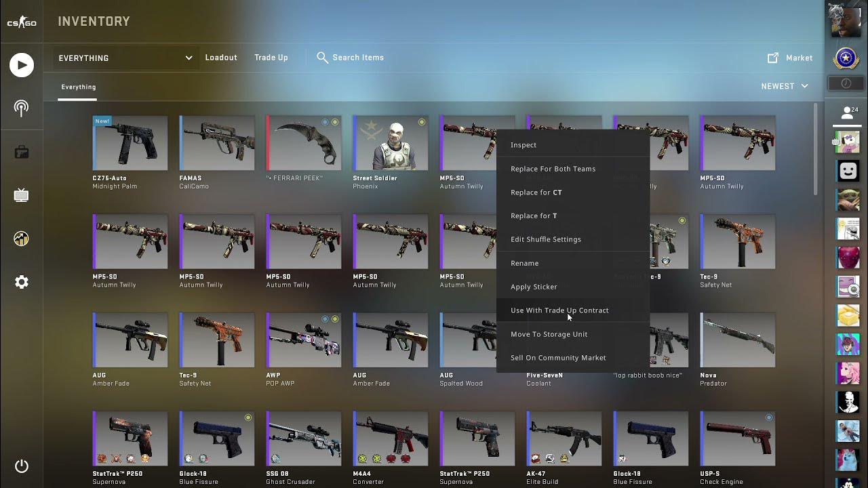Click the Five-SeveN Coolant label

pyautogui.click(x=545, y=379)
